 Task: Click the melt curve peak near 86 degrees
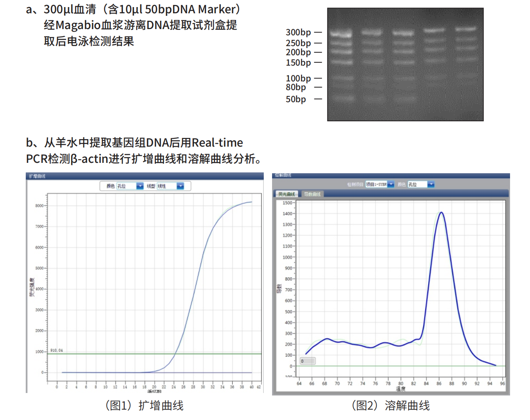tap(441, 213)
